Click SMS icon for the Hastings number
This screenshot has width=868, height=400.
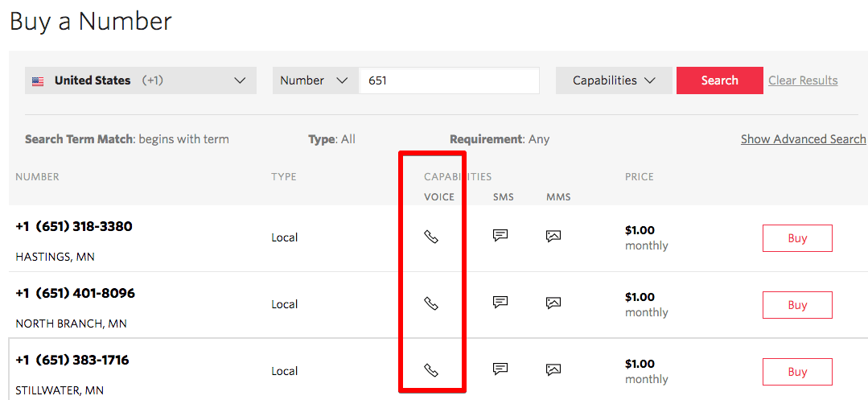pos(500,236)
